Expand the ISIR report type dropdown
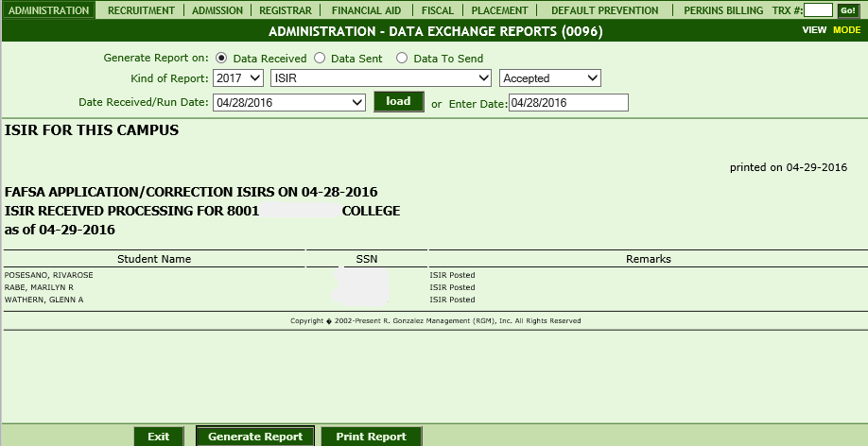Viewport: 868px width, 446px height. tap(381, 78)
